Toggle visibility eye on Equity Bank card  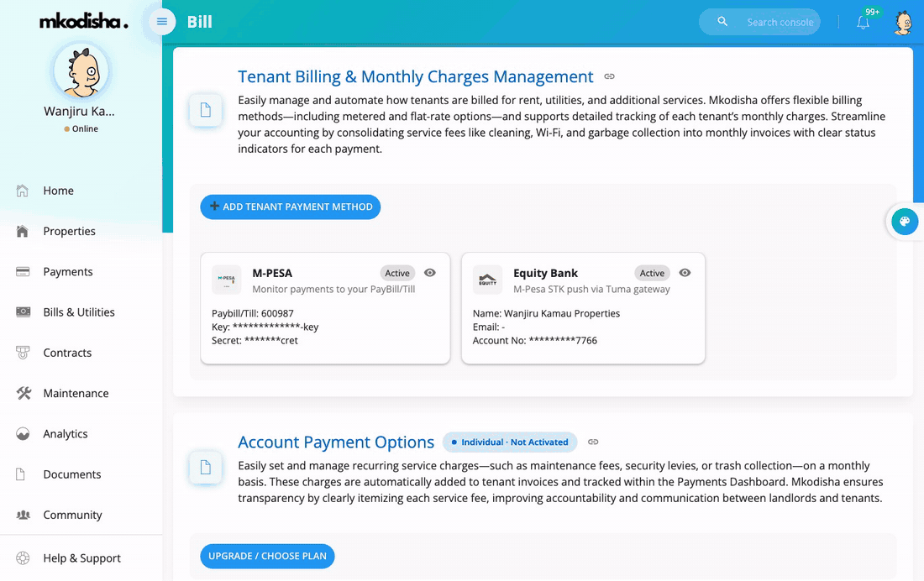(x=685, y=273)
